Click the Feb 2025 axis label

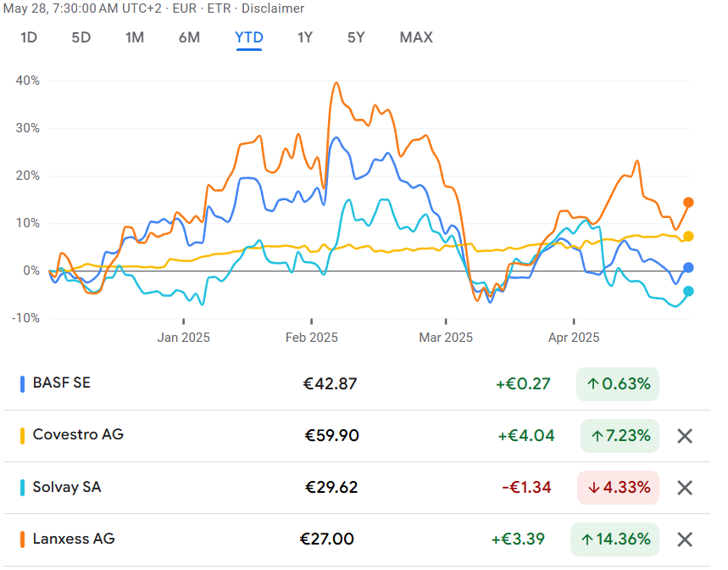click(x=312, y=338)
